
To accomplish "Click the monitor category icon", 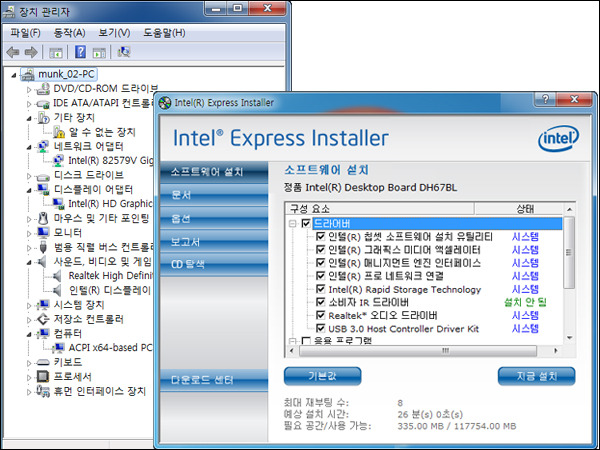I will click(43, 233).
